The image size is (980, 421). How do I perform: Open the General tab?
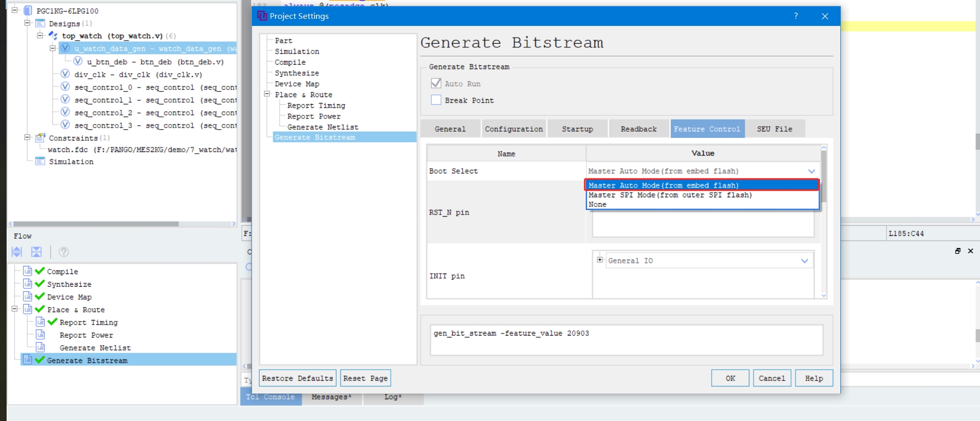point(450,129)
